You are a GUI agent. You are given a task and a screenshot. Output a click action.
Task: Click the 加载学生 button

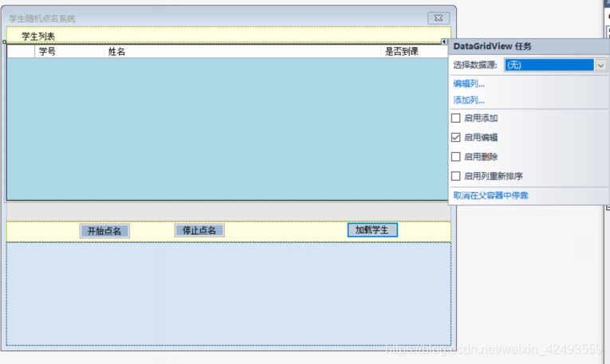[x=372, y=230]
